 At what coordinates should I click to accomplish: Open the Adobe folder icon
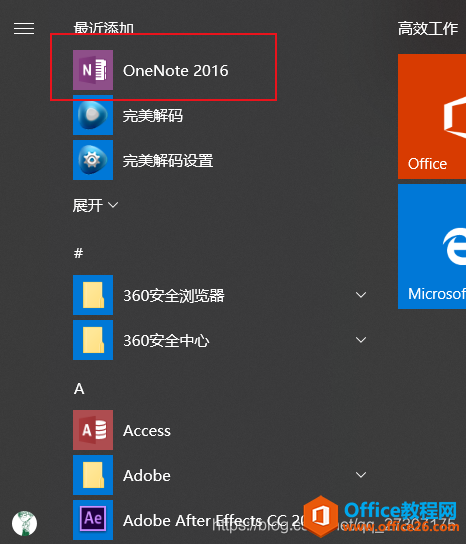93,475
